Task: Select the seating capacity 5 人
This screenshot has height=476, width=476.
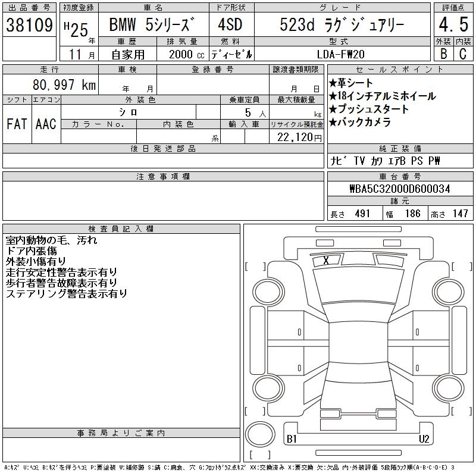Action: click(x=255, y=112)
